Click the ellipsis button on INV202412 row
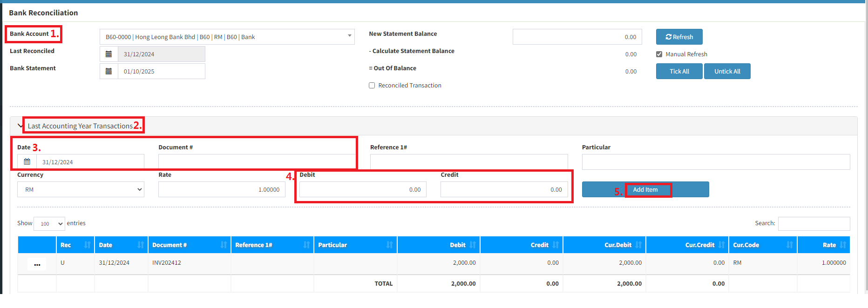The width and height of the screenshot is (868, 308). coord(37,264)
